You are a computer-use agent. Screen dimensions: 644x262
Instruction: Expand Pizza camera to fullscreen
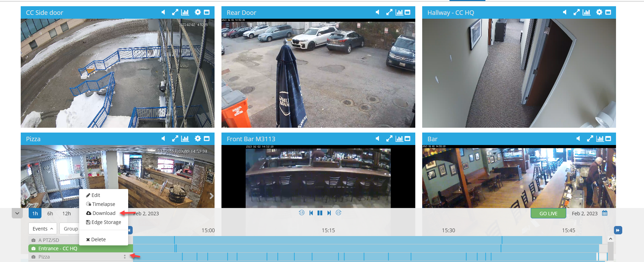(175, 139)
